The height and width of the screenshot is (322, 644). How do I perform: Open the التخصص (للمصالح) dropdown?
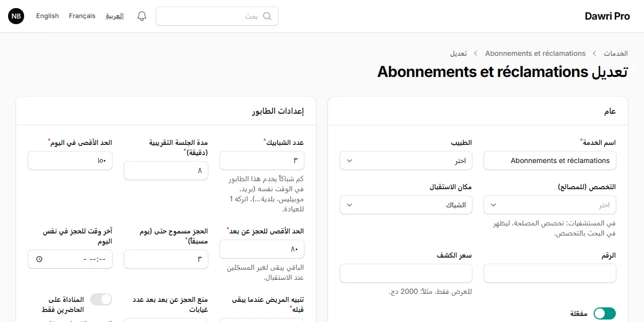(x=550, y=205)
